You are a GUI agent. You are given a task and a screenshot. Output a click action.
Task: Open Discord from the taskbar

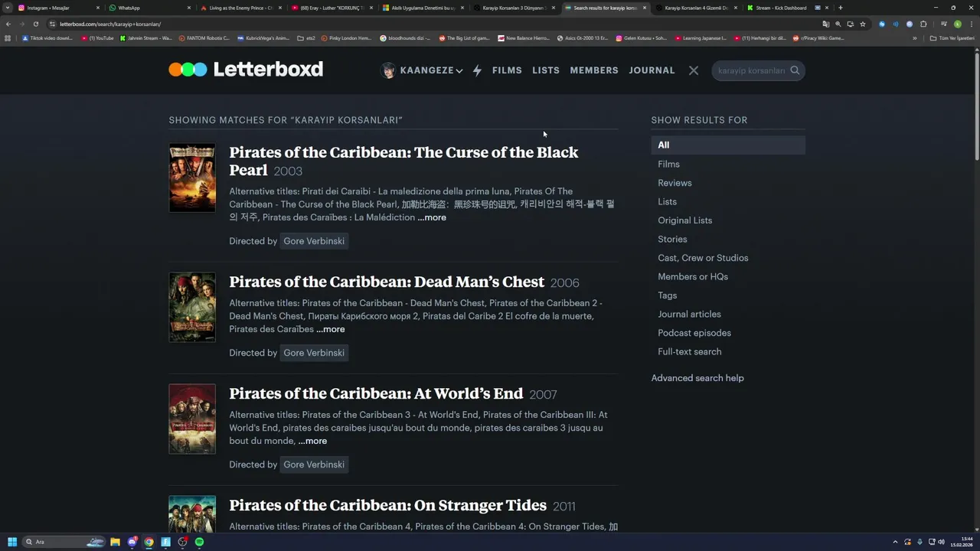click(132, 542)
